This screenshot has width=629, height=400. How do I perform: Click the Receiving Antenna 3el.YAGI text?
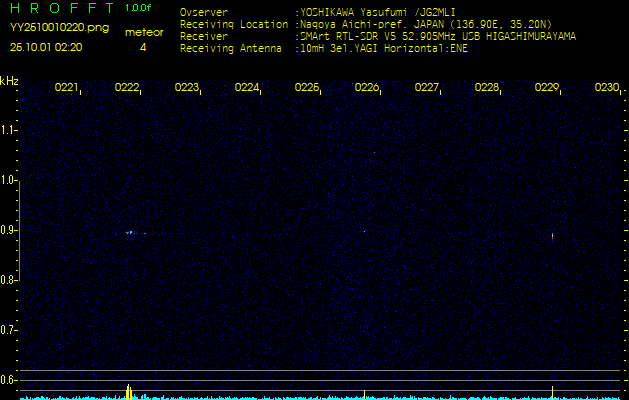point(383,49)
